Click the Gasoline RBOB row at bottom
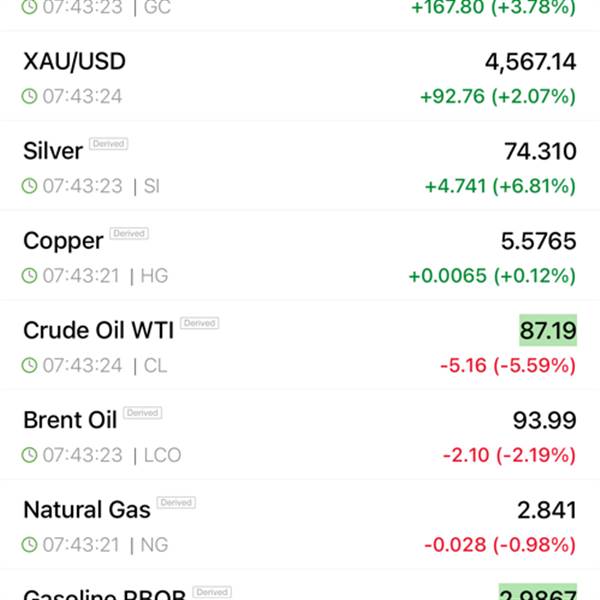600x600 pixels. [x=100, y=592]
